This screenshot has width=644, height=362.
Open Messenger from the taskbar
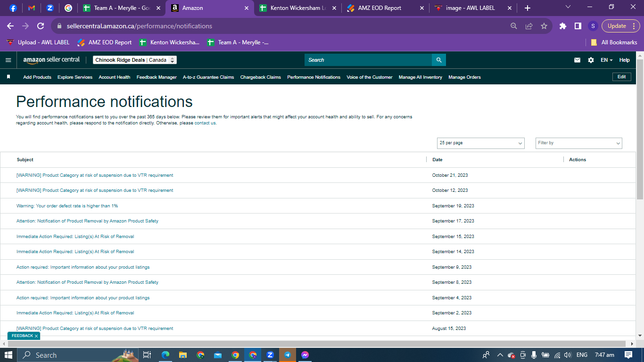tap(305, 355)
